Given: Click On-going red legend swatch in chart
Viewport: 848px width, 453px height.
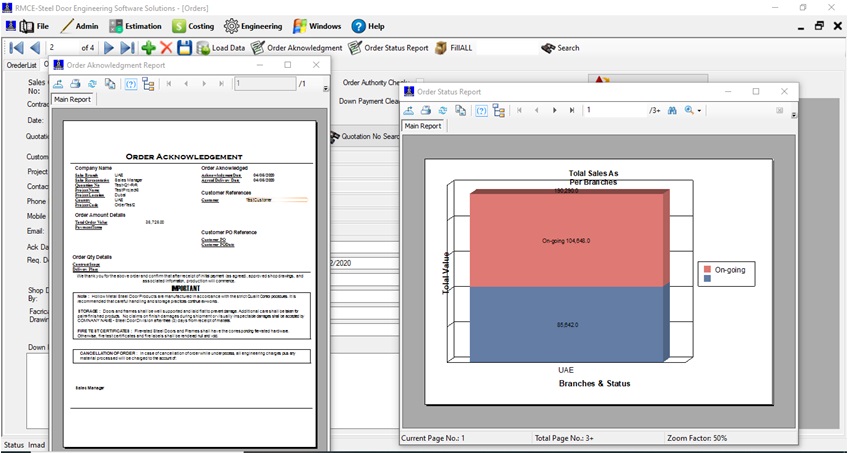Looking at the screenshot, I should 707,269.
